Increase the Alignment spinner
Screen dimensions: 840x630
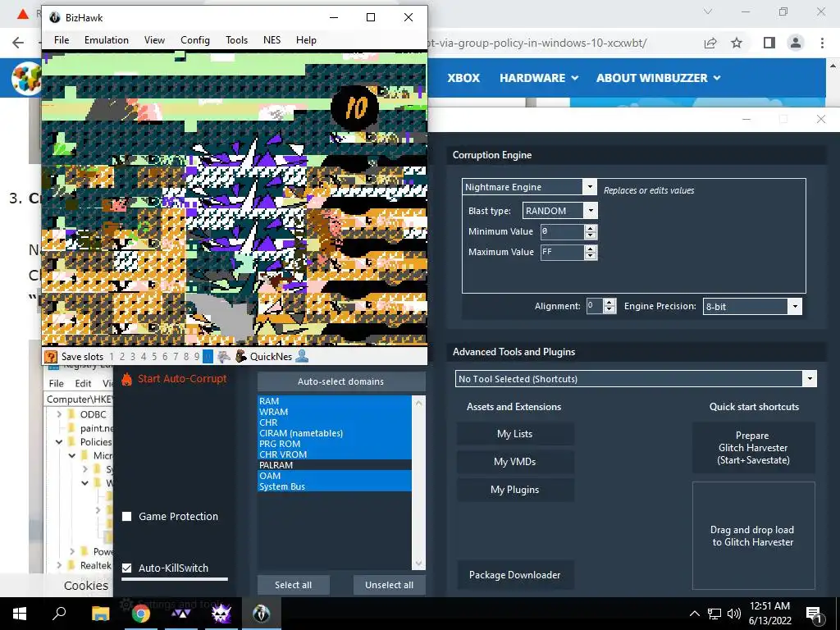609,303
